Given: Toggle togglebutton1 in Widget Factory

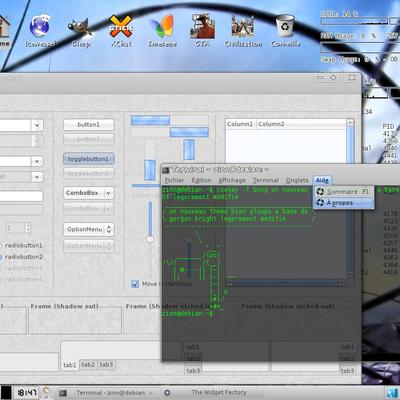Looking at the screenshot, I should pyautogui.click(x=89, y=159).
